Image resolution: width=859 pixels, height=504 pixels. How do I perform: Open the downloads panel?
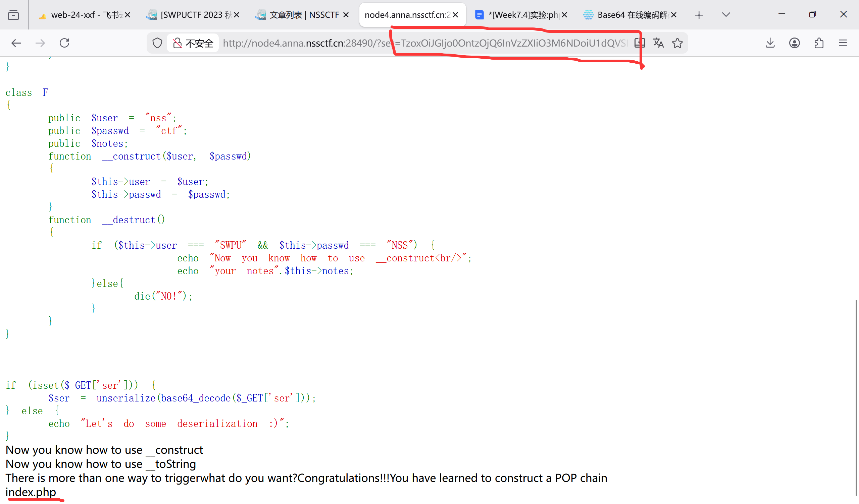click(x=770, y=43)
